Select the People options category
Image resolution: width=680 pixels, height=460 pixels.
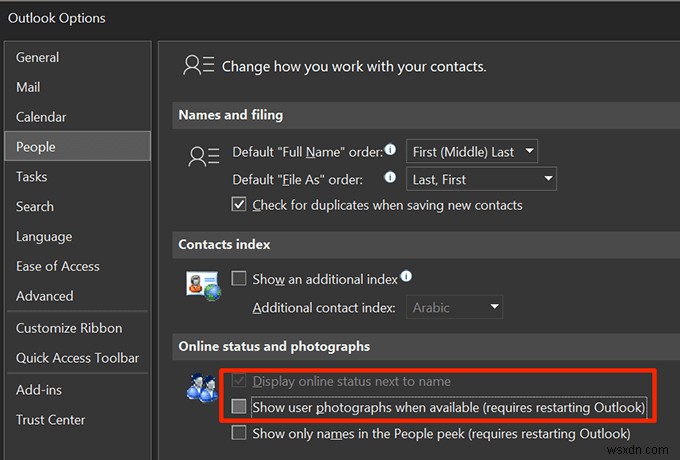78,147
